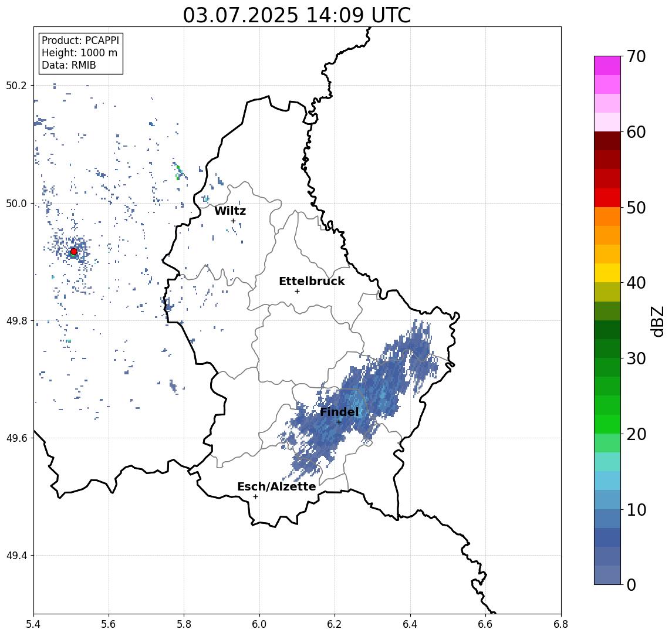Viewport: 672px width, 636px height.
Task: Click the Esch/Alzette city label
Action: point(276,486)
